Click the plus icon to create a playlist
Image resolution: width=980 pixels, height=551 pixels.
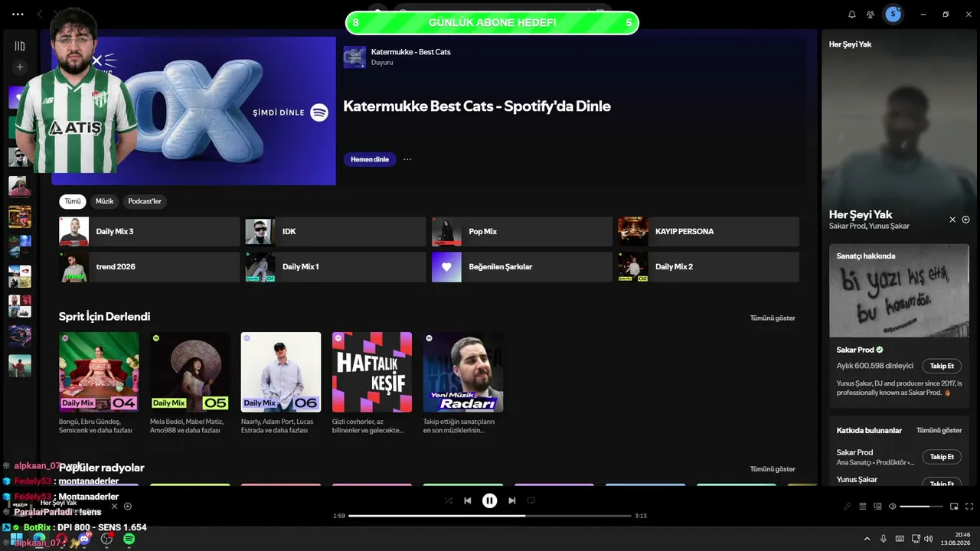coord(20,67)
